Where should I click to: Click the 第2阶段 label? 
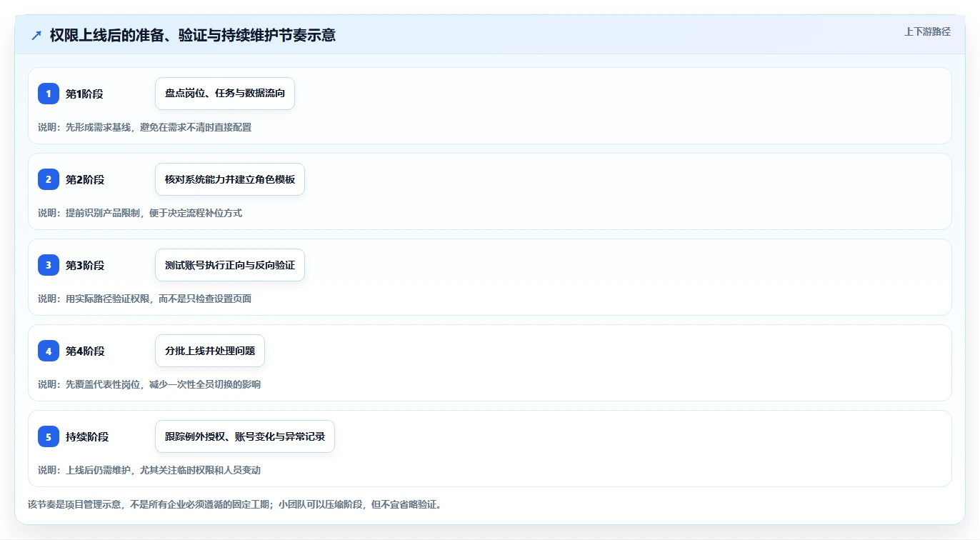(85, 179)
